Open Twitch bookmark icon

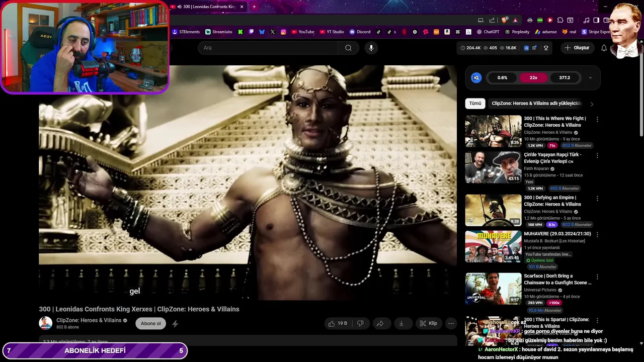pyautogui.click(x=251, y=32)
